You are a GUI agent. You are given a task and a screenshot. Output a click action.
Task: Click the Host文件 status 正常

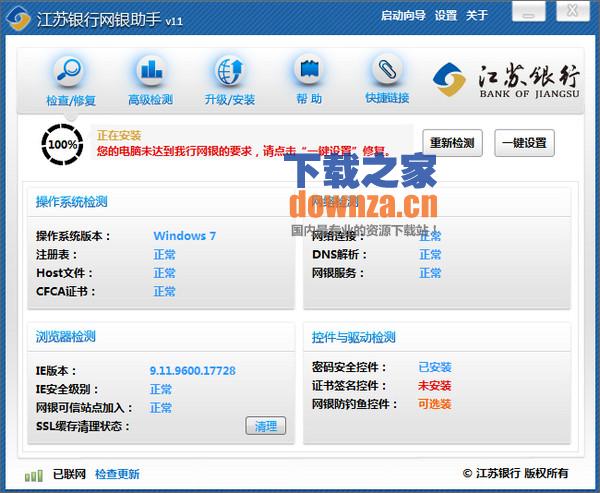(165, 273)
